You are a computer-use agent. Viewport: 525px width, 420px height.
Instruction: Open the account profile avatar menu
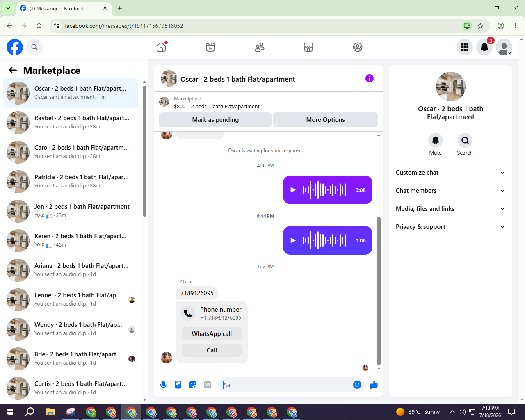[504, 47]
